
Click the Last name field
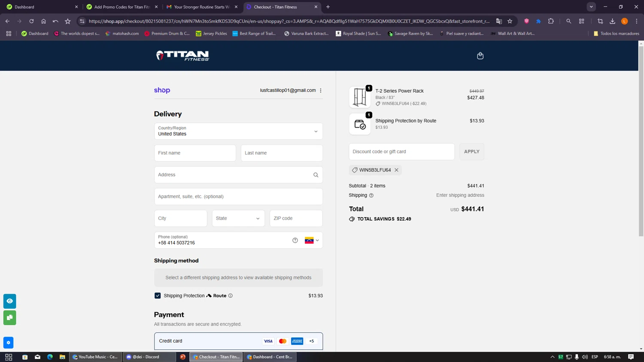(x=282, y=153)
